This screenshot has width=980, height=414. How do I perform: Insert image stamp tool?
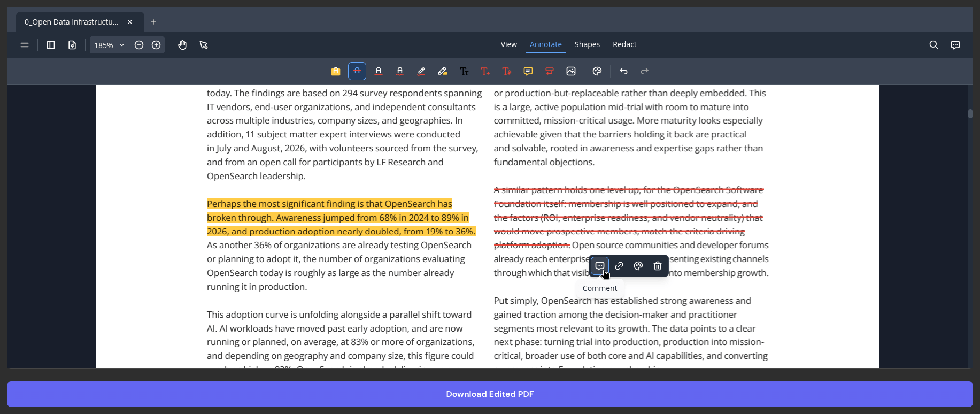tap(571, 71)
